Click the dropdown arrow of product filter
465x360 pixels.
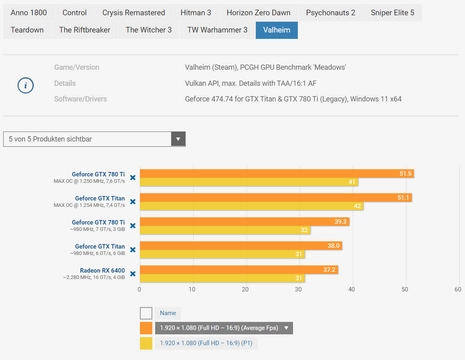pyautogui.click(x=178, y=139)
